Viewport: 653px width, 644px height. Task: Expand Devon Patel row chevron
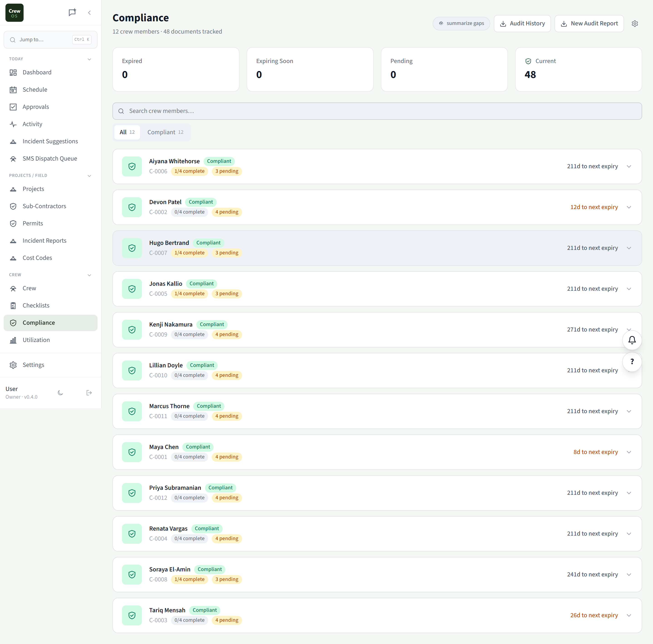click(629, 207)
